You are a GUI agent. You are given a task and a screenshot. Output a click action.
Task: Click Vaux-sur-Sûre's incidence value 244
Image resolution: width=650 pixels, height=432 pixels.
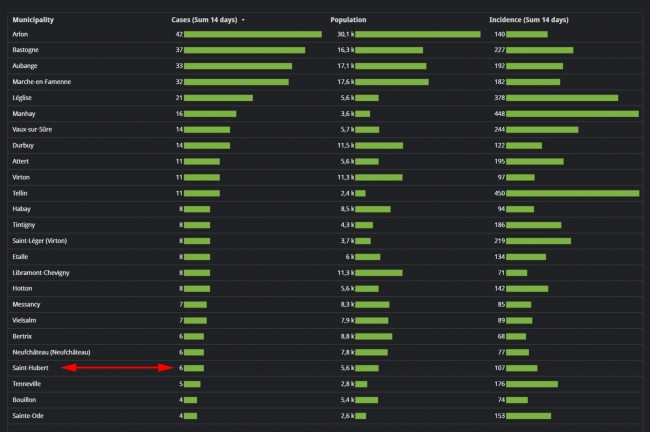(500, 130)
